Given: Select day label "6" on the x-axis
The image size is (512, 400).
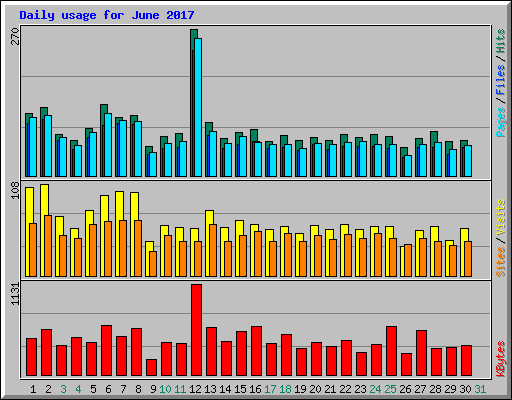Looking at the screenshot, I should (108, 389).
